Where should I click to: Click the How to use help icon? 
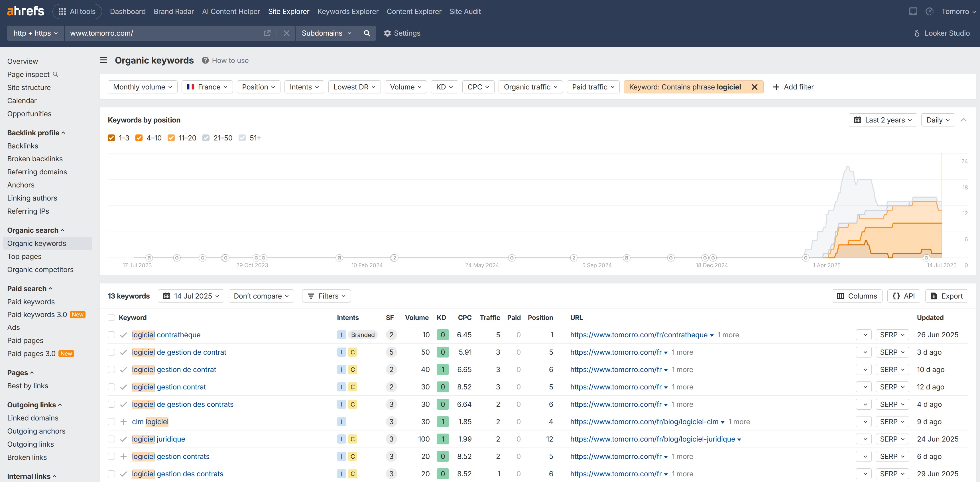pos(205,60)
